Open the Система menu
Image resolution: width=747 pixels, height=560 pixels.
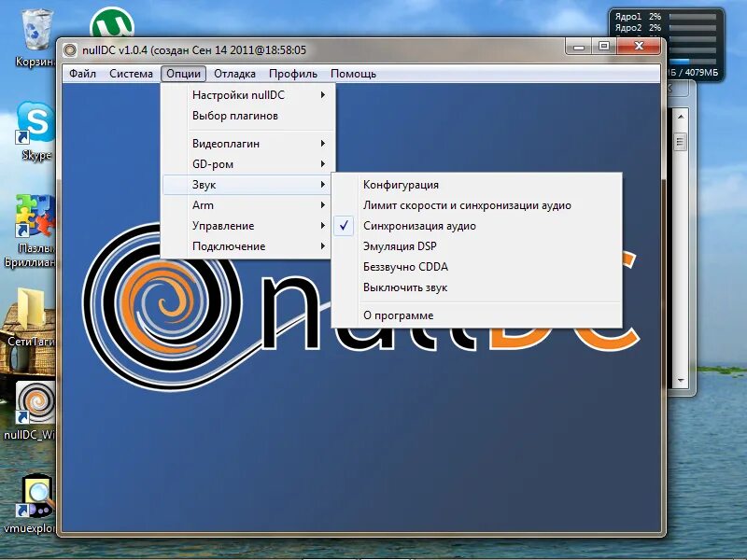(x=131, y=74)
